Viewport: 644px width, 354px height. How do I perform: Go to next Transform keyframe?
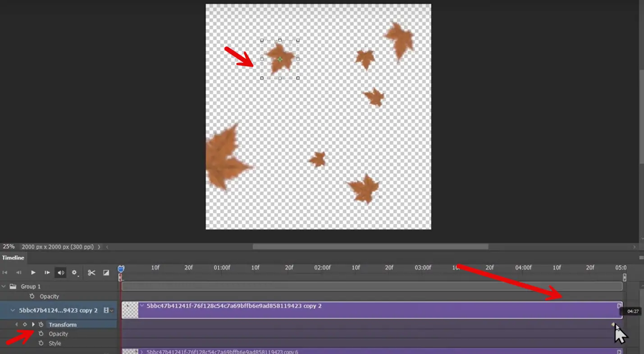(x=33, y=325)
